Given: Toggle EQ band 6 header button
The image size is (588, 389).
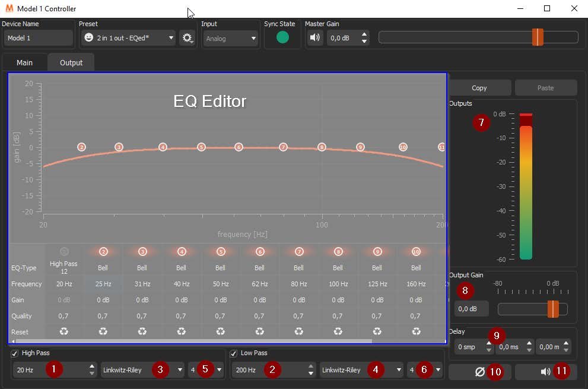Looking at the screenshot, I should pos(259,252).
